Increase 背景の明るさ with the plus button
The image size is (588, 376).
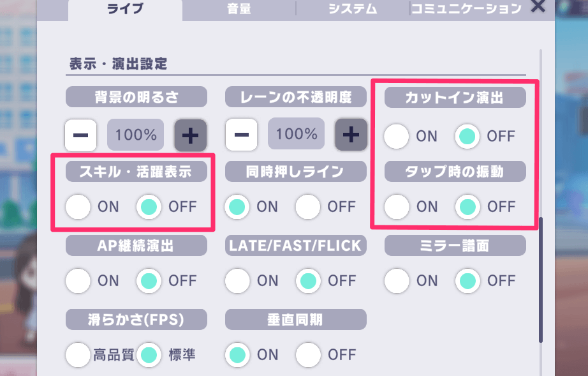(190, 134)
